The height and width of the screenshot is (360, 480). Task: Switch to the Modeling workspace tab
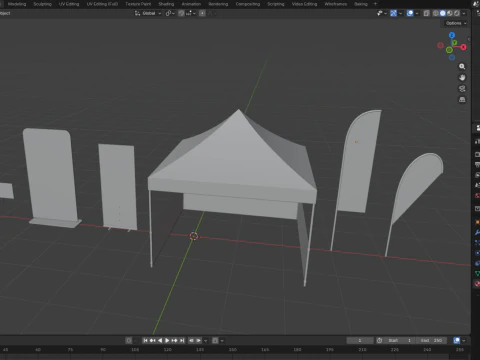(x=17, y=4)
